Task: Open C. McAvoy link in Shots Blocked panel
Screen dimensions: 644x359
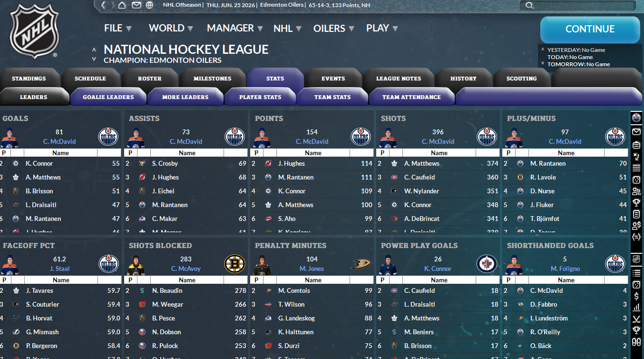Action: coord(186,269)
